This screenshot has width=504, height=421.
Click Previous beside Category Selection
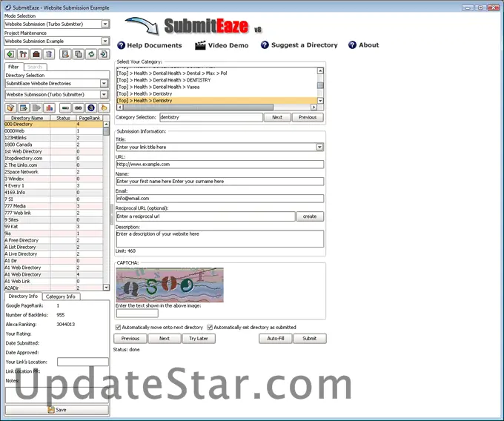[308, 117]
